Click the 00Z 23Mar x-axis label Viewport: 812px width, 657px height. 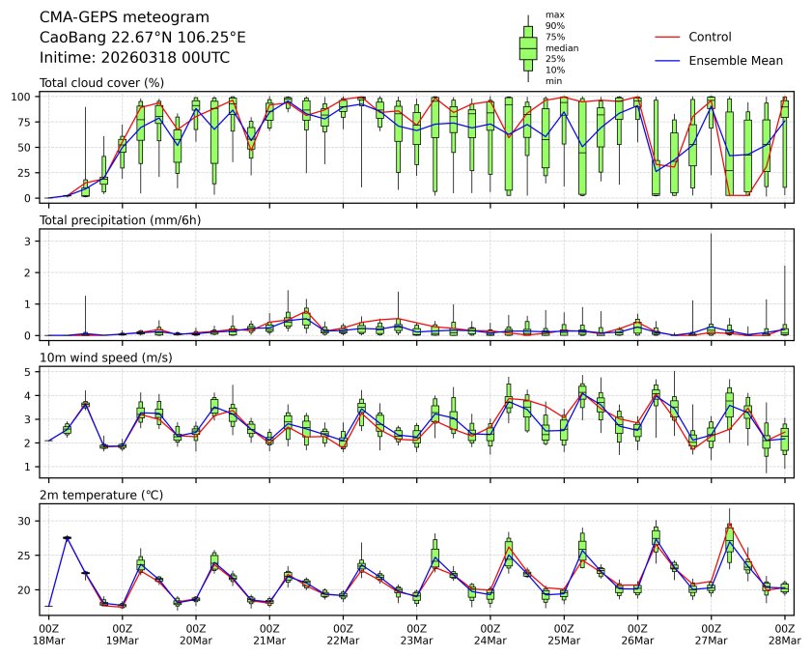416,633
